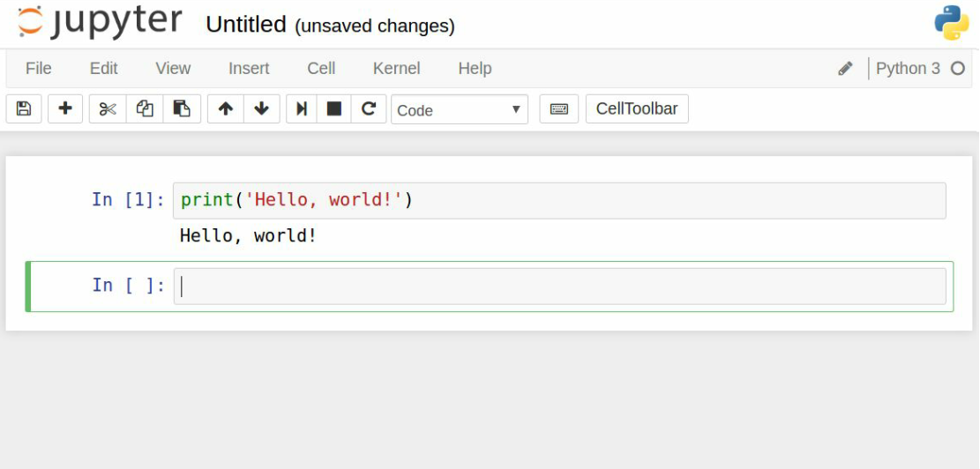This screenshot has width=980, height=469.
Task: Open the Insert menu
Action: 249,69
